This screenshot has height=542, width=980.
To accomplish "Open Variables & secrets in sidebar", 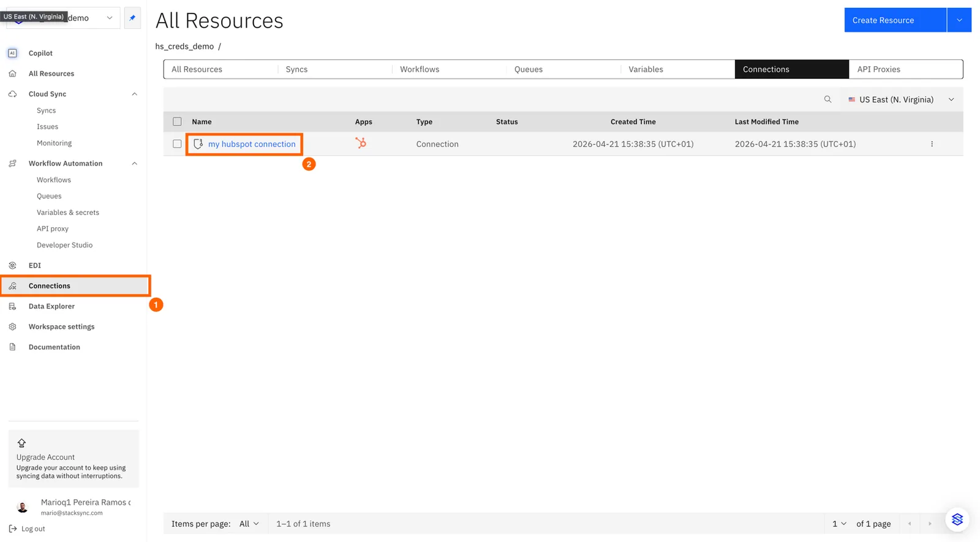I will pyautogui.click(x=68, y=213).
